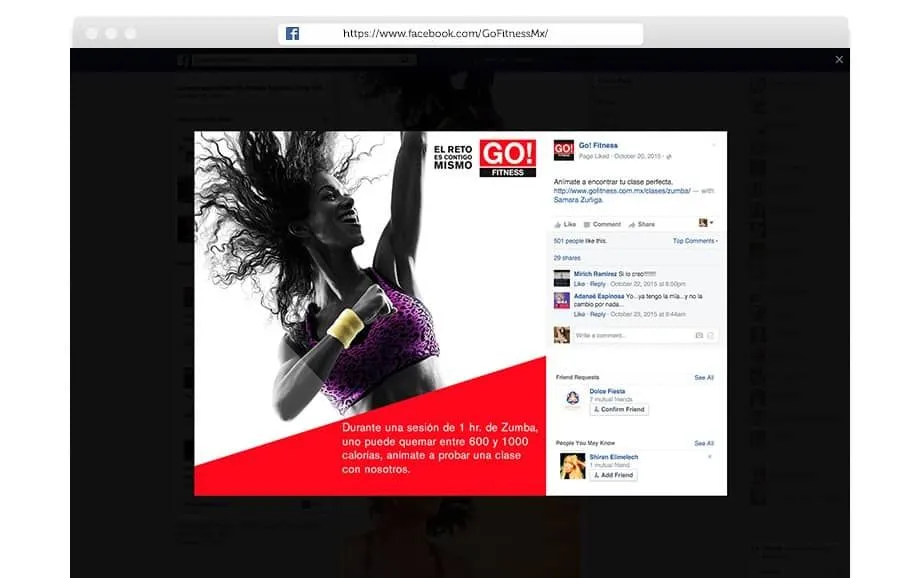The width and height of the screenshot is (924, 578).
Task: Open Mirich Ramirez's comment avatar
Action: click(562, 278)
